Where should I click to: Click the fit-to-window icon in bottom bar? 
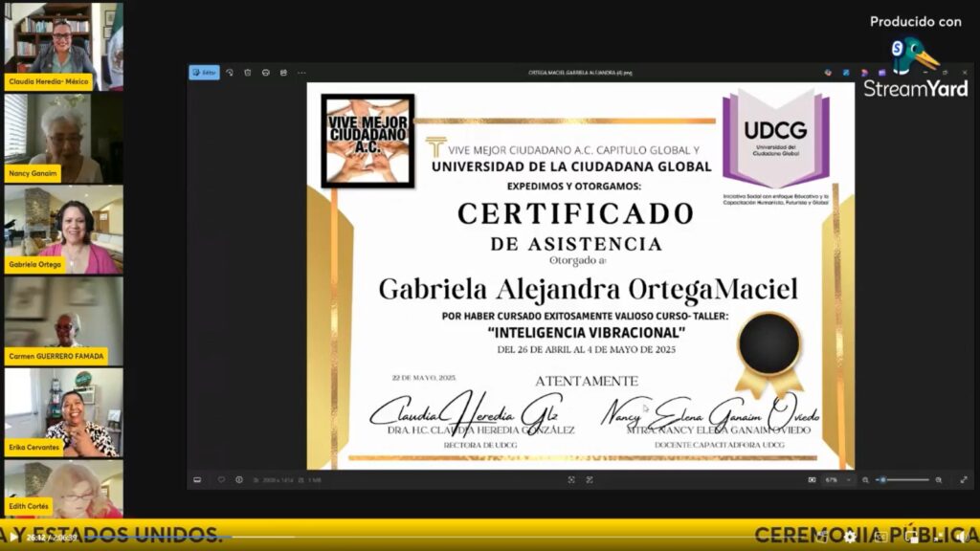pyautogui.click(x=571, y=480)
